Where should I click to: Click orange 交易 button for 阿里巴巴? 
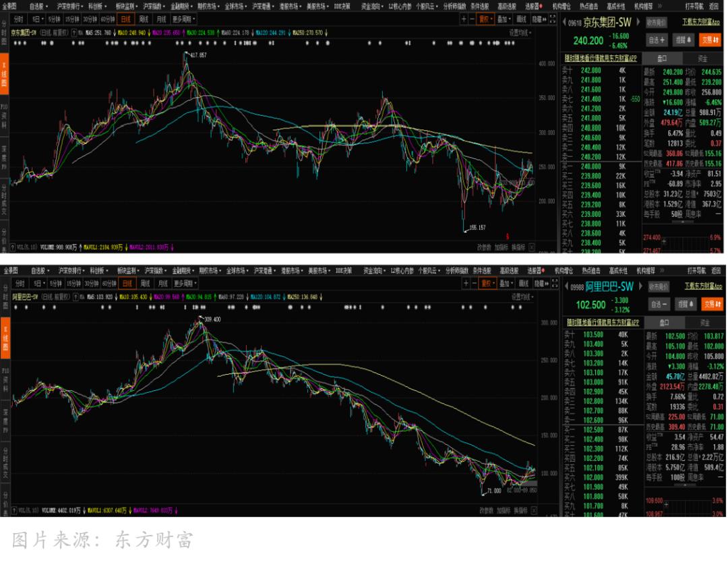(x=712, y=304)
